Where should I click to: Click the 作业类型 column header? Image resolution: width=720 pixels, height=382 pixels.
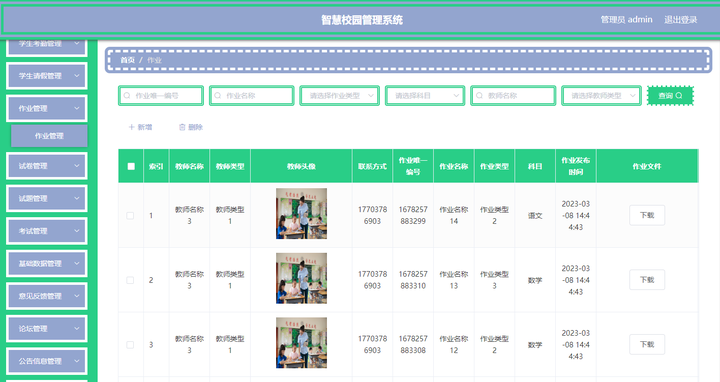(x=495, y=166)
